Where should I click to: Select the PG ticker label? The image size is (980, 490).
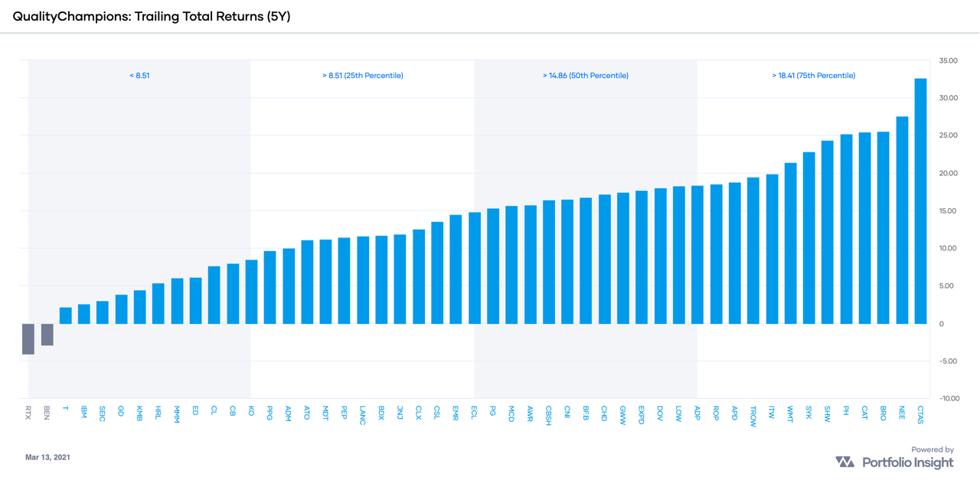point(493,411)
